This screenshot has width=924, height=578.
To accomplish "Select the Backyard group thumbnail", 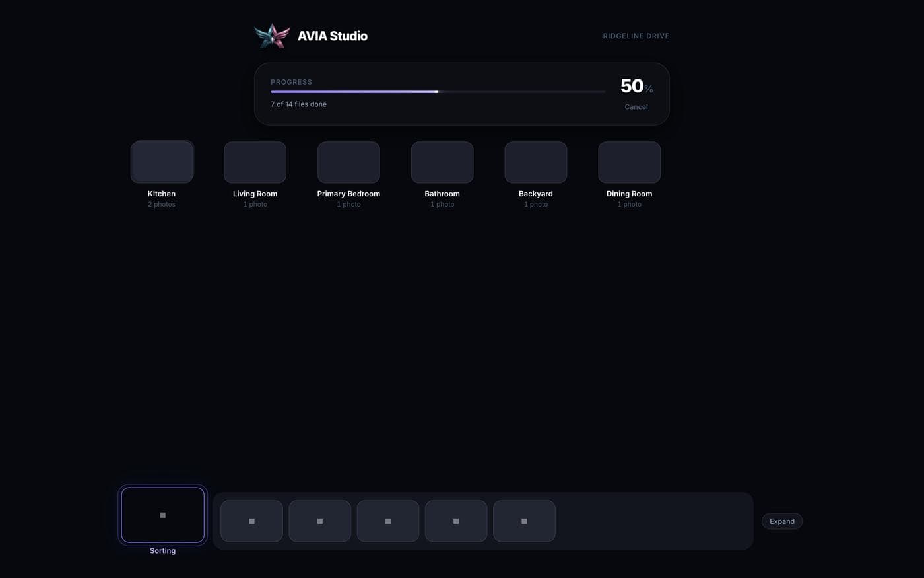I will click(x=536, y=162).
